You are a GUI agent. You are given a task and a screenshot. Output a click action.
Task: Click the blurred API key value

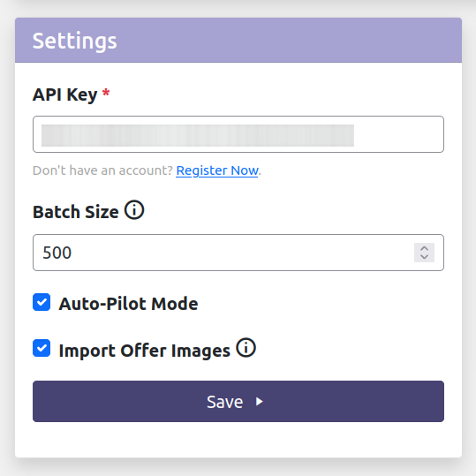pos(198,135)
